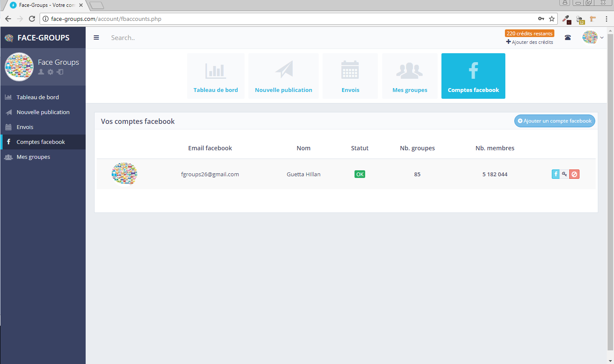Click the blue Facebook icon in account row
The width and height of the screenshot is (614, 364).
pyautogui.click(x=556, y=174)
